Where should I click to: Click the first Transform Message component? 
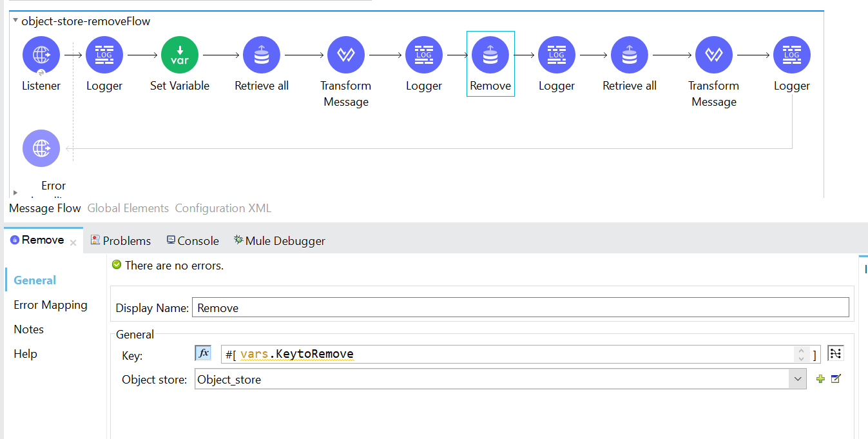coord(346,55)
